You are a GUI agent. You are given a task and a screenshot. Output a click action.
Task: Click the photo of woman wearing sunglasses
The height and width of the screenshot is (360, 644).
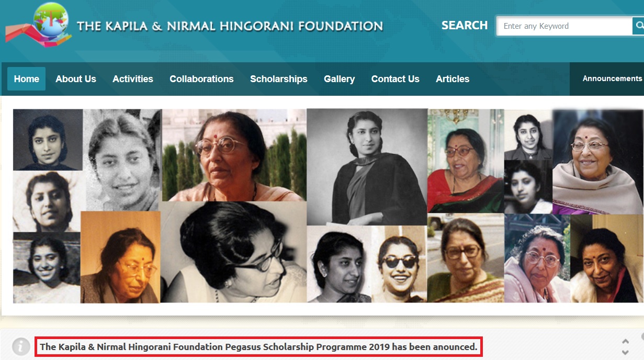point(399,264)
